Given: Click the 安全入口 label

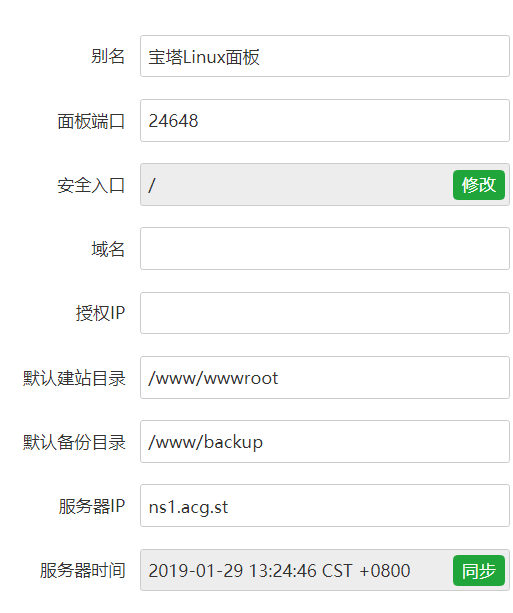Looking at the screenshot, I should [91, 185].
